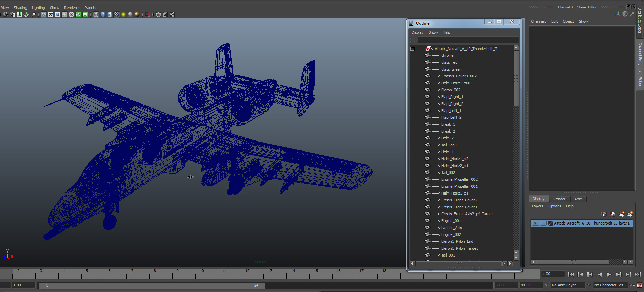644x292 pixels.
Task: Select glass_red in the Outliner
Action: pyautogui.click(x=449, y=62)
